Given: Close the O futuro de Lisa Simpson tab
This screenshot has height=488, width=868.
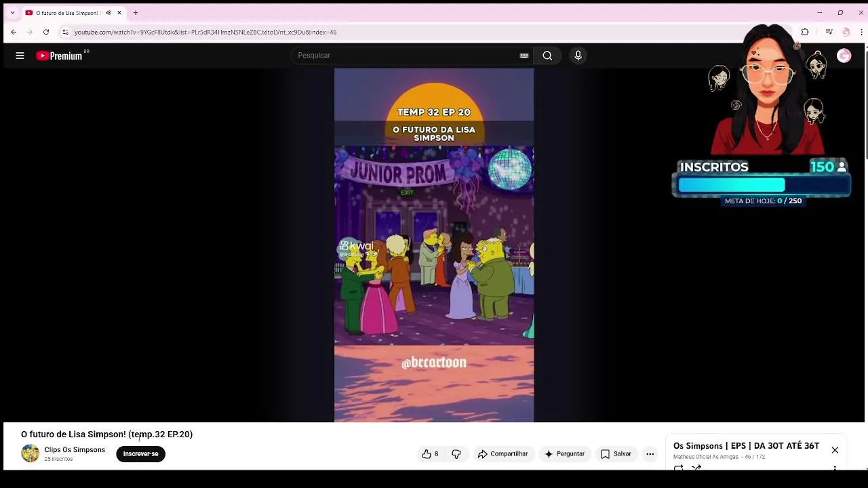Looking at the screenshot, I should pyautogui.click(x=119, y=13).
